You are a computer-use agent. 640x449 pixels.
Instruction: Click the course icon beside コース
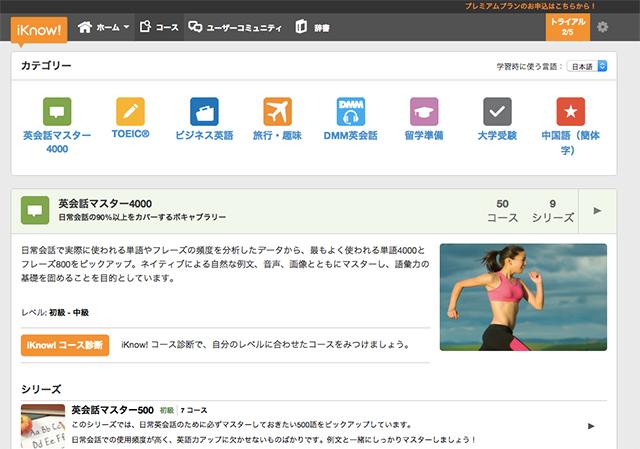tap(145, 27)
